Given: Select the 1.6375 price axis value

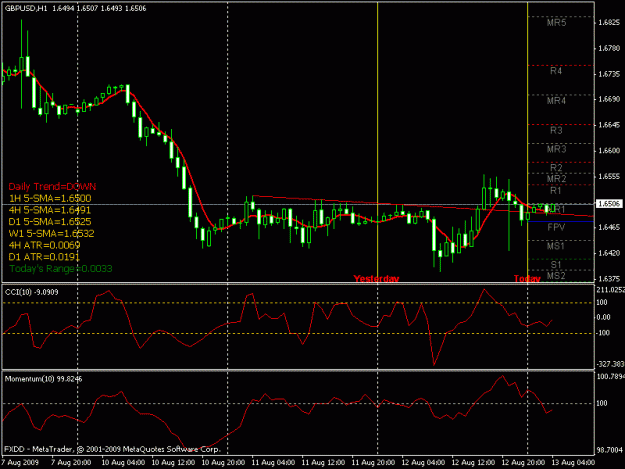Looking at the screenshot, I should point(609,279).
